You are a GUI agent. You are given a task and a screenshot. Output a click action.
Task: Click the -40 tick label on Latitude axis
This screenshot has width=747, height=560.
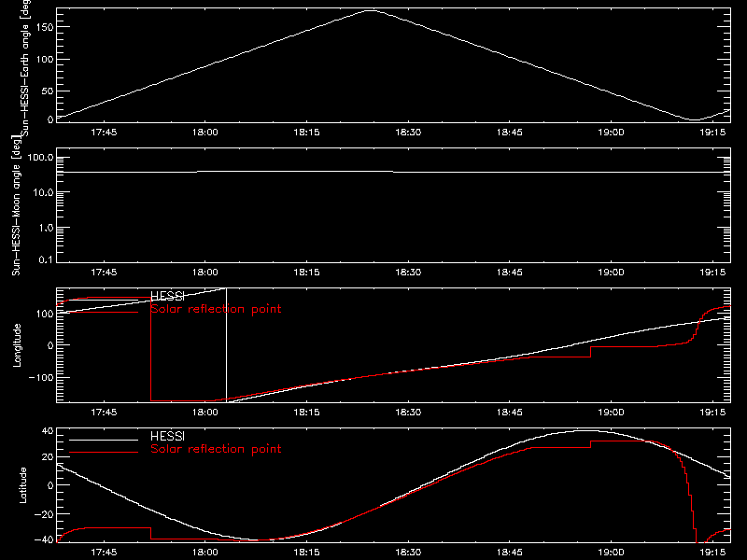[44, 540]
